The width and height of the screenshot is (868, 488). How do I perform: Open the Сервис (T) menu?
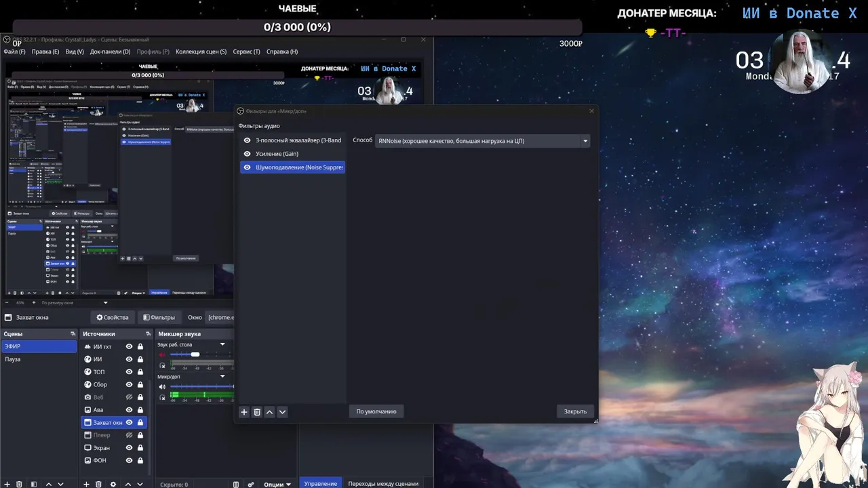[x=246, y=52]
